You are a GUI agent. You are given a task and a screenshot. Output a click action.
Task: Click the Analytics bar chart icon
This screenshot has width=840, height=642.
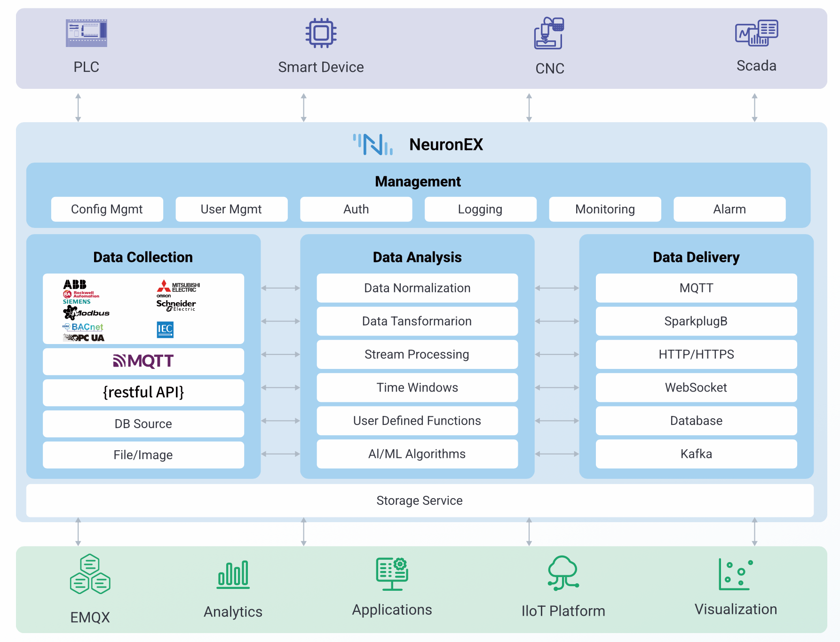click(233, 574)
